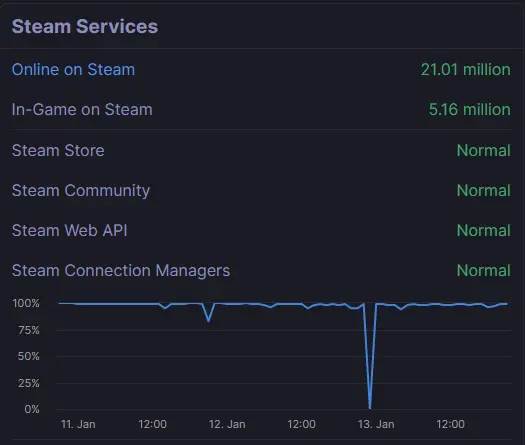Click the 12:00 label after 12. Jan
Image resolution: width=525 pixels, height=445 pixels.
click(301, 424)
